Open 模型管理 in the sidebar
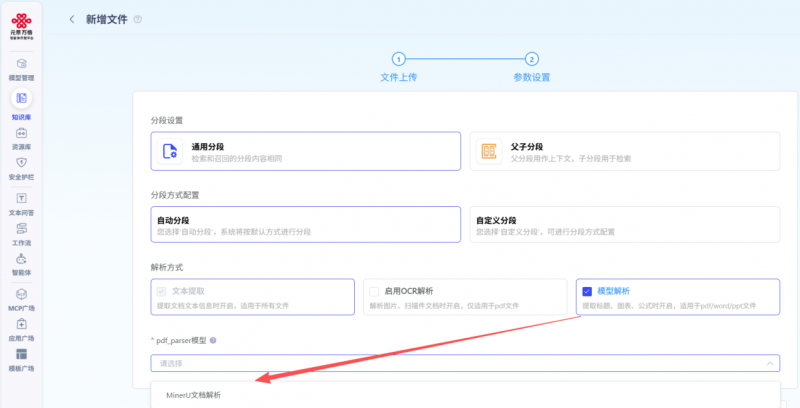Image resolution: width=800 pixels, height=408 pixels. (21, 68)
